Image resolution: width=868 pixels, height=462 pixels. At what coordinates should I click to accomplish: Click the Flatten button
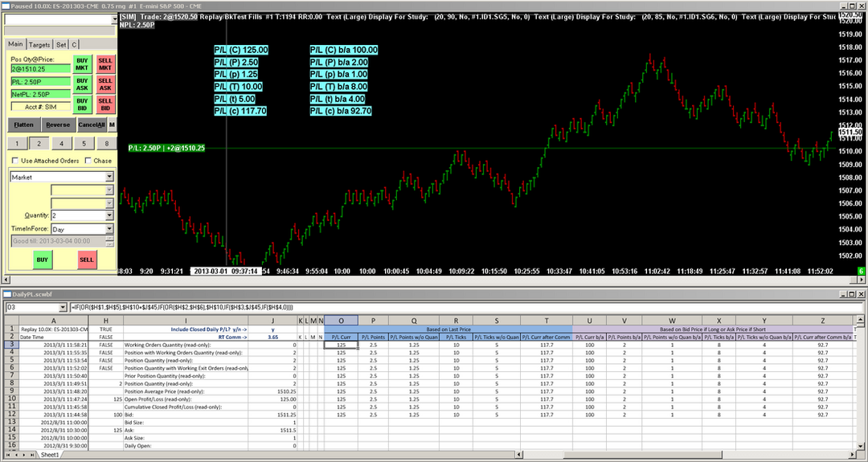[23, 125]
